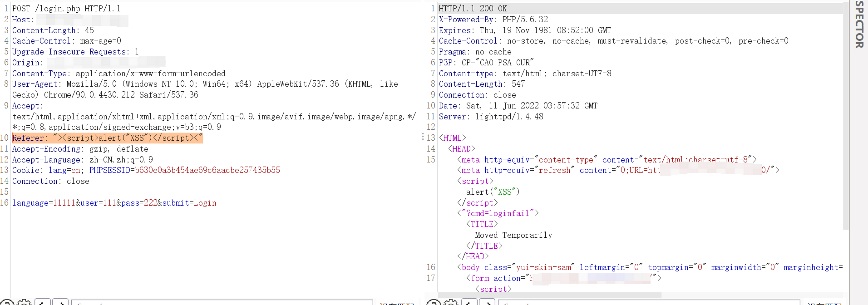868x305 pixels.
Task: Click the Cookie PHPSESSID header line
Action: click(x=146, y=170)
